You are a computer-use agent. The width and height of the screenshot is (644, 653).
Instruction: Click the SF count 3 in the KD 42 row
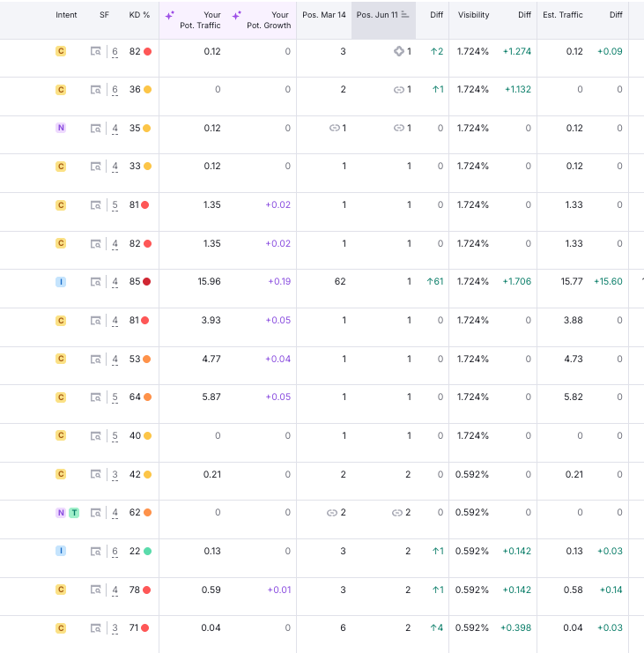115,475
